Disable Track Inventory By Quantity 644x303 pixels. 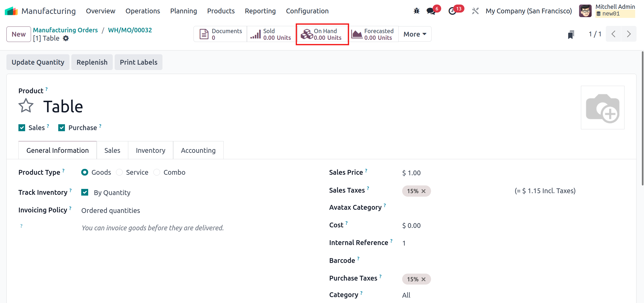coord(85,192)
